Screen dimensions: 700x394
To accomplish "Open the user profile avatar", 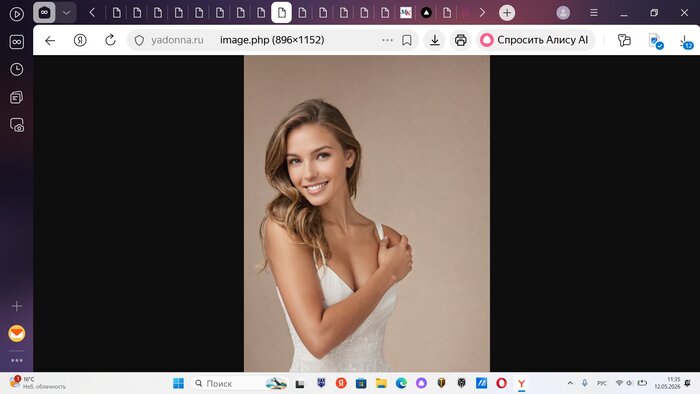I will click(563, 13).
